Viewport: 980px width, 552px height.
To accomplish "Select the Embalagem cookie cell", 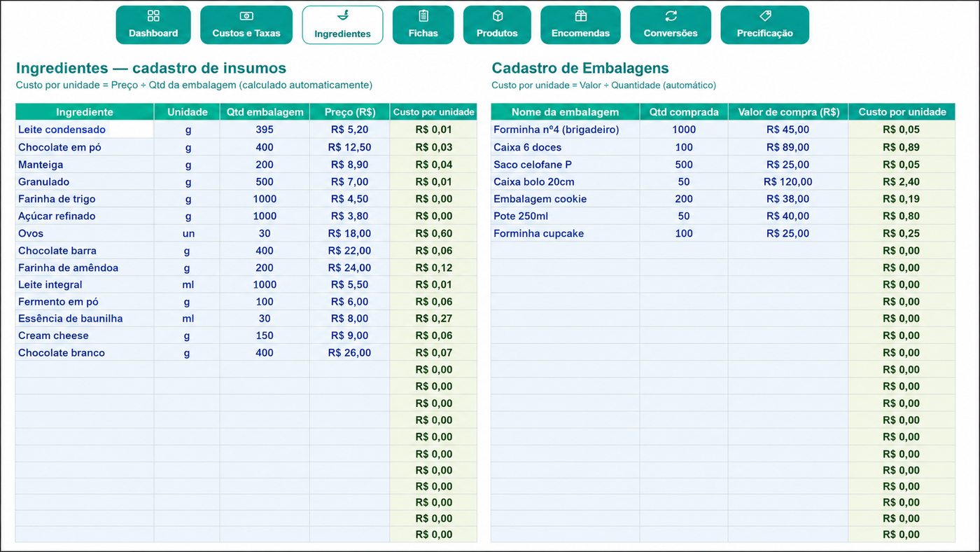I will (566, 199).
